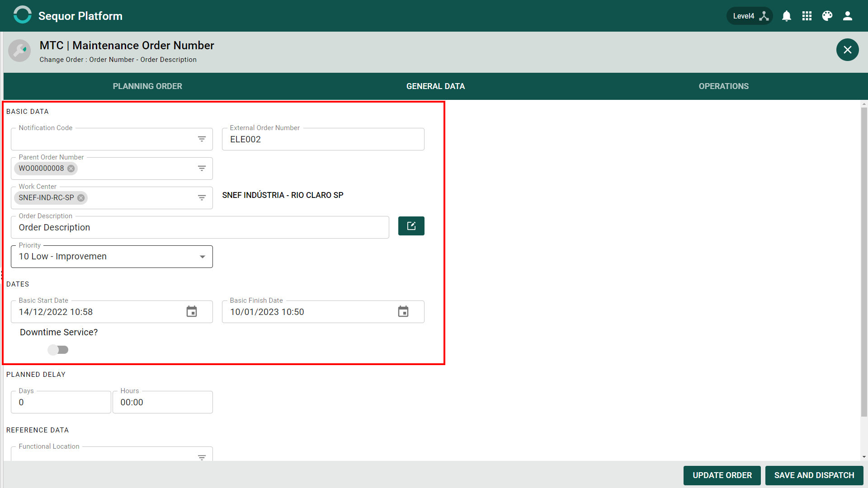
Task: Click the Hours planned delay field
Action: [163, 402]
